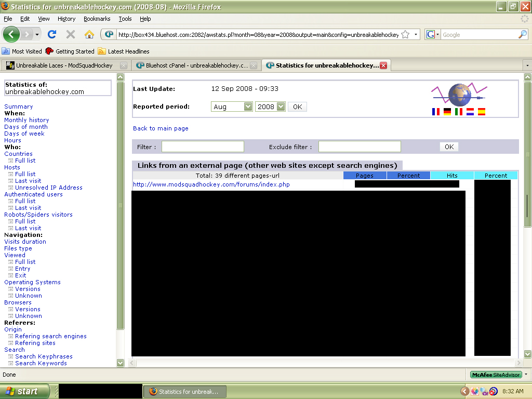The width and height of the screenshot is (532, 399).
Task: Click the browser Back arrow button
Action: [11, 34]
